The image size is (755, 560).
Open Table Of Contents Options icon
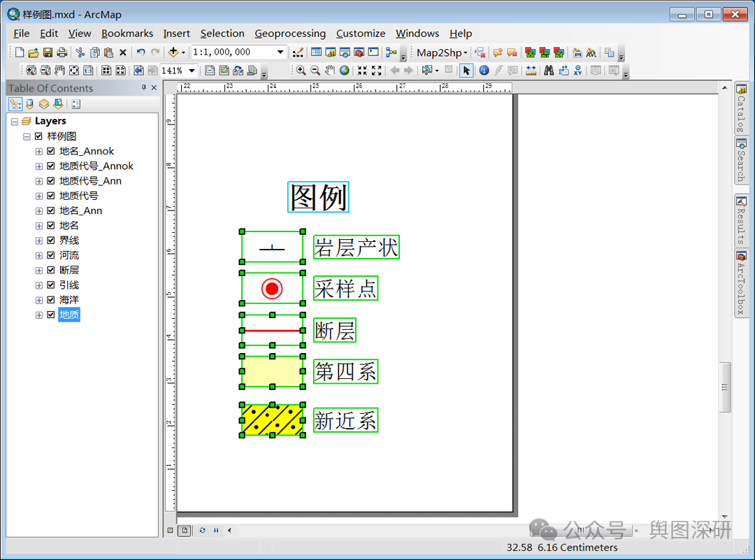(76, 104)
